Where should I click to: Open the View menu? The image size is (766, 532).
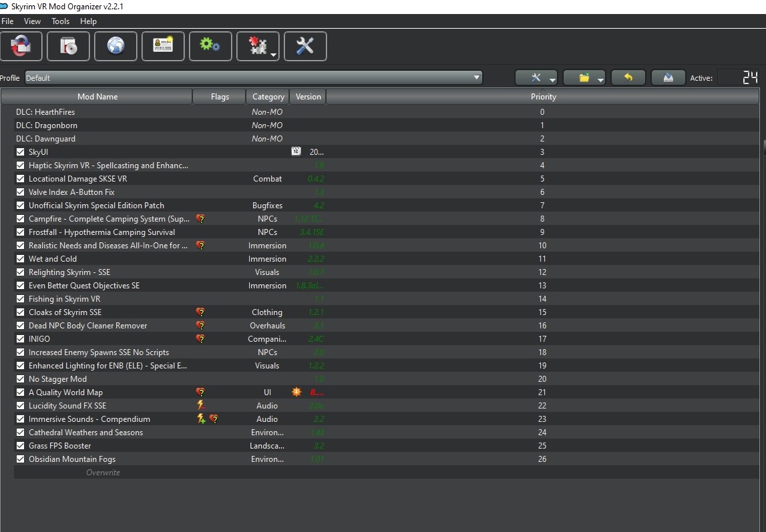[x=32, y=21]
